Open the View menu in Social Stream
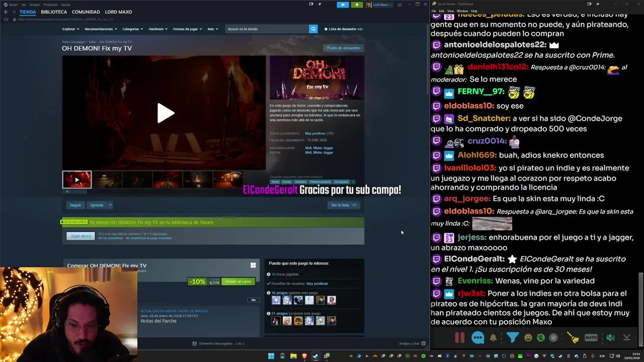 [450, 11]
